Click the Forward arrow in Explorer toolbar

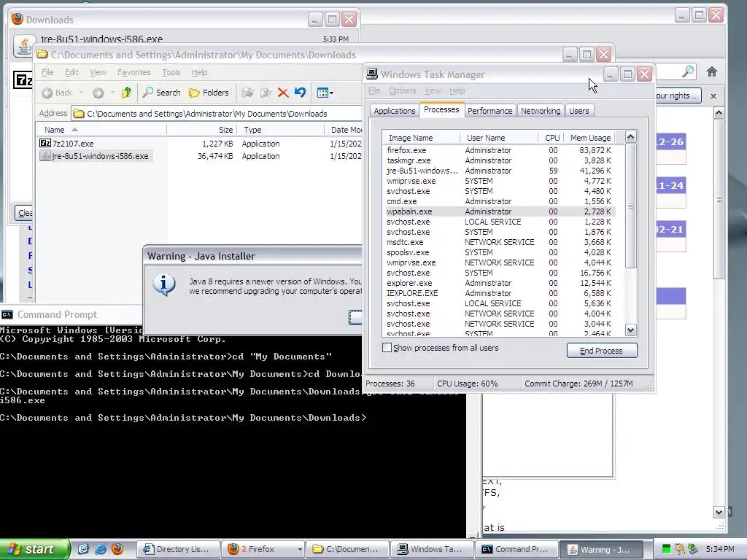tap(98, 93)
